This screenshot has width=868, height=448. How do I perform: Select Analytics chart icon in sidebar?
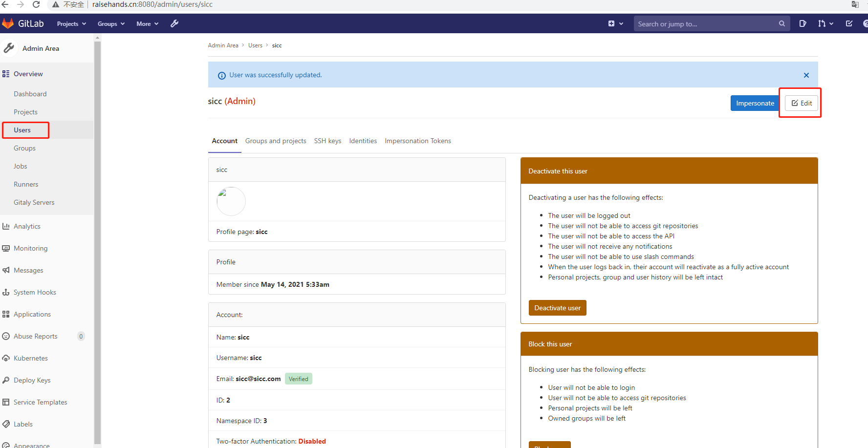click(6, 226)
